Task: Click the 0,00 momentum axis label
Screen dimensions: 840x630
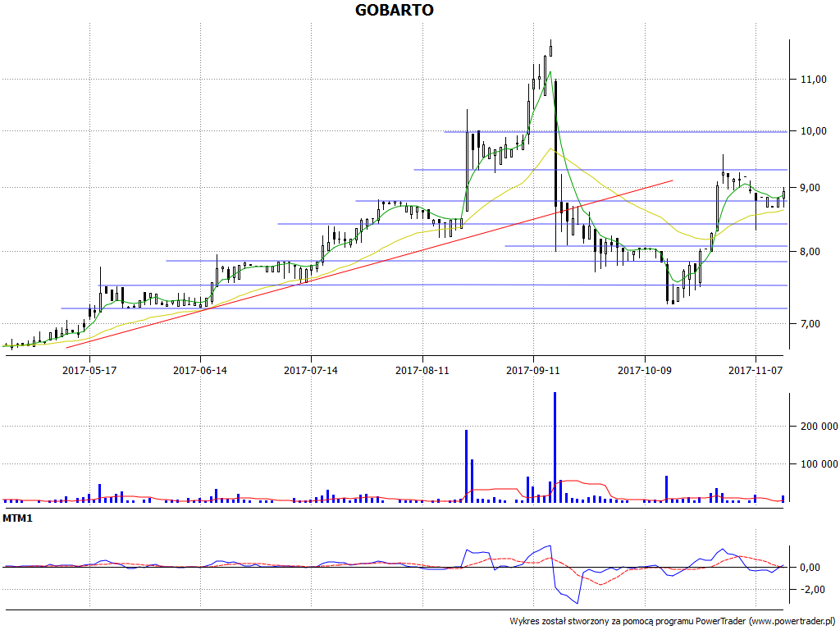Action: point(810,568)
